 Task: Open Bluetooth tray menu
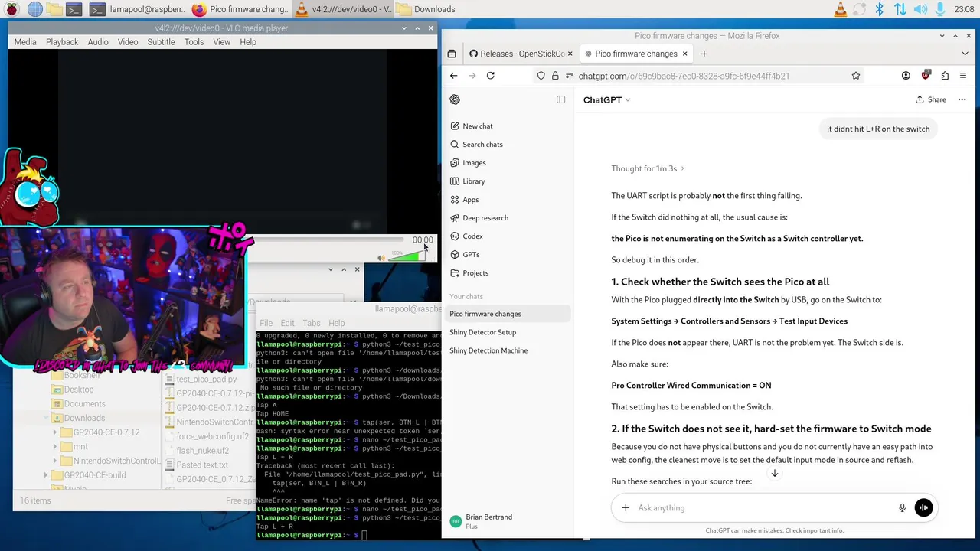880,9
